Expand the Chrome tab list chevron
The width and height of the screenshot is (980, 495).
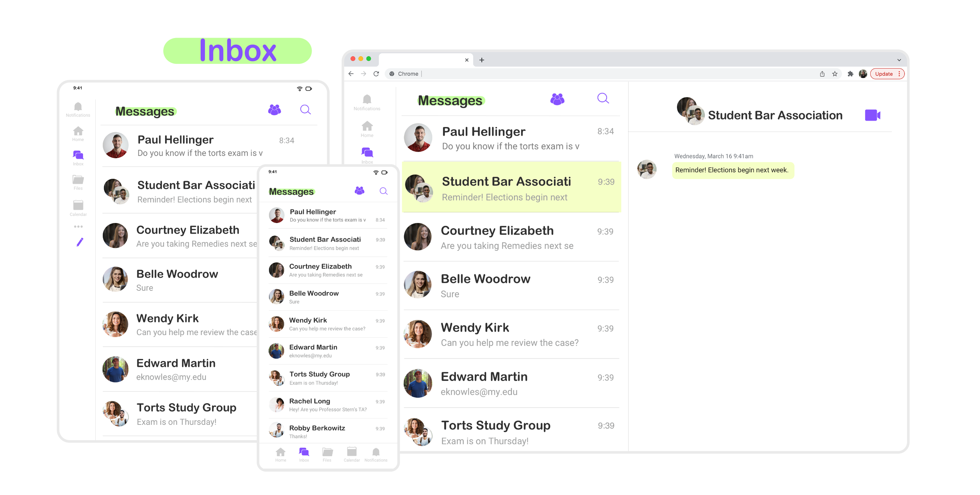899,60
